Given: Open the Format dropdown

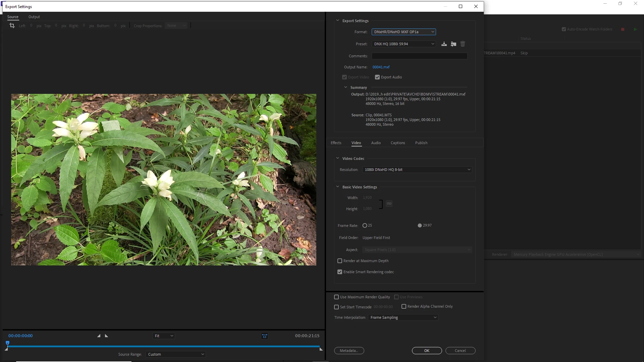Looking at the screenshot, I should (404, 32).
